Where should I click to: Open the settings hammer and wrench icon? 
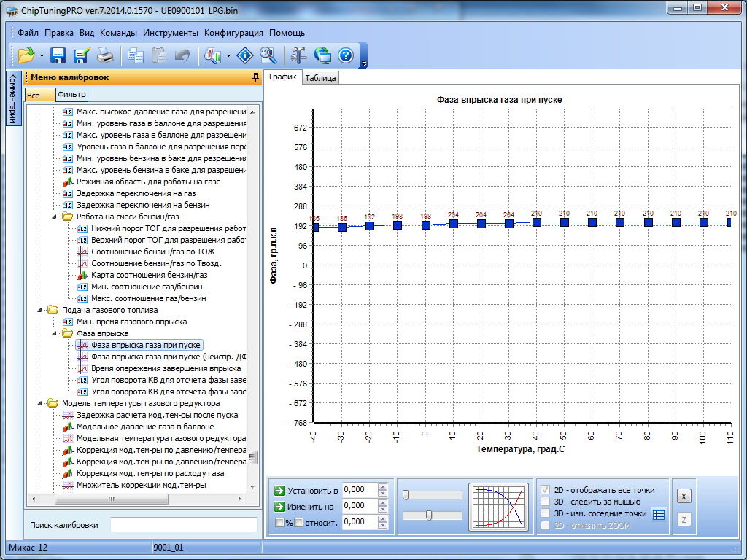point(298,55)
